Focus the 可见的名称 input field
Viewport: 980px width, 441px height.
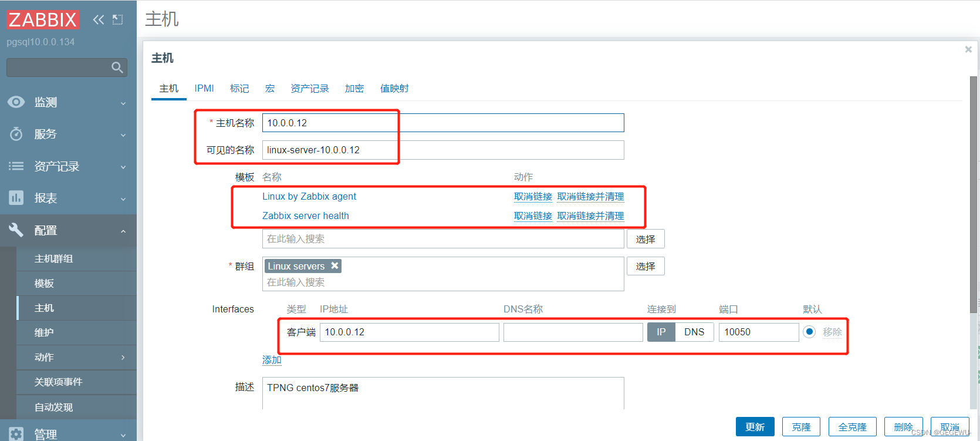pos(443,150)
